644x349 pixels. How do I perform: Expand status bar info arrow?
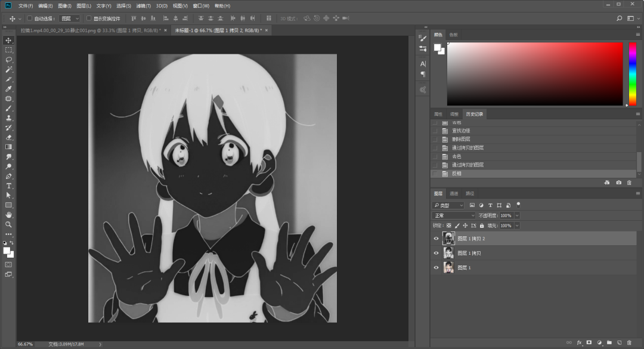click(100, 344)
